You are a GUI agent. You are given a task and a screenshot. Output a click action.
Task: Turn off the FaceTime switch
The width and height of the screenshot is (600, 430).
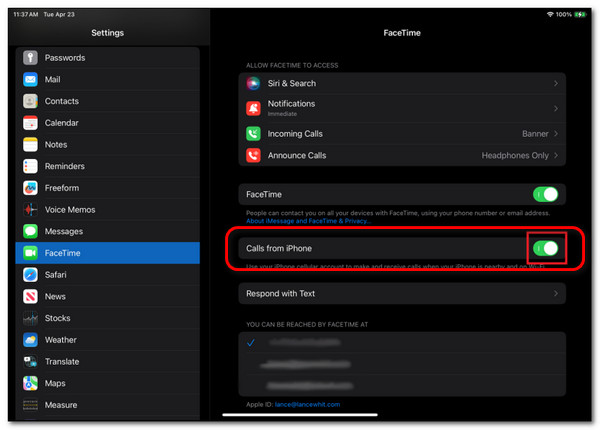(x=545, y=194)
